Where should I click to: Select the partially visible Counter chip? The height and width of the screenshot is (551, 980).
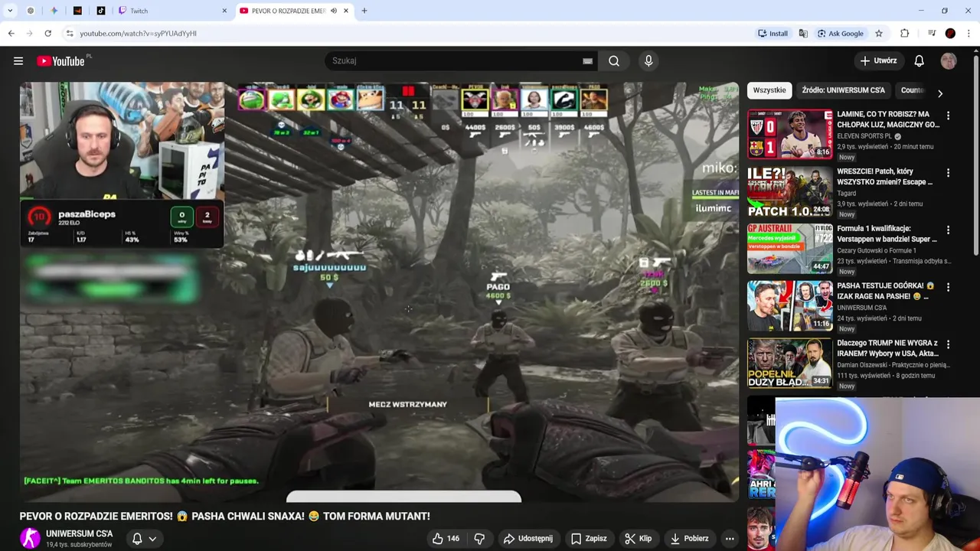coord(911,90)
